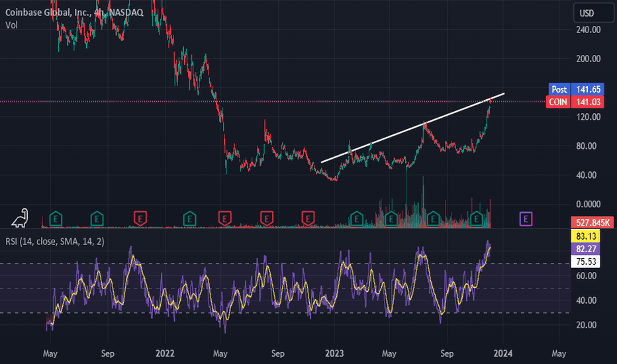617x364 pixels.
Task: Click the Coinbase Global, Inc. chart title
Action: click(x=74, y=12)
